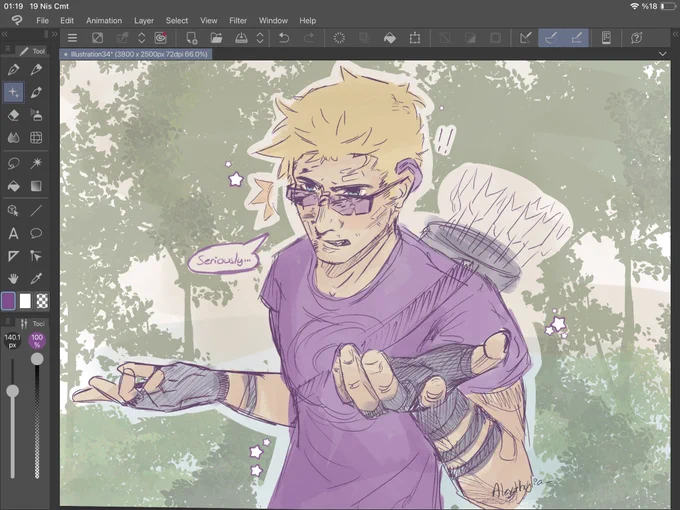Viewport: 680px width, 510px height.
Task: Select the Airbrush tool
Action: point(36,92)
